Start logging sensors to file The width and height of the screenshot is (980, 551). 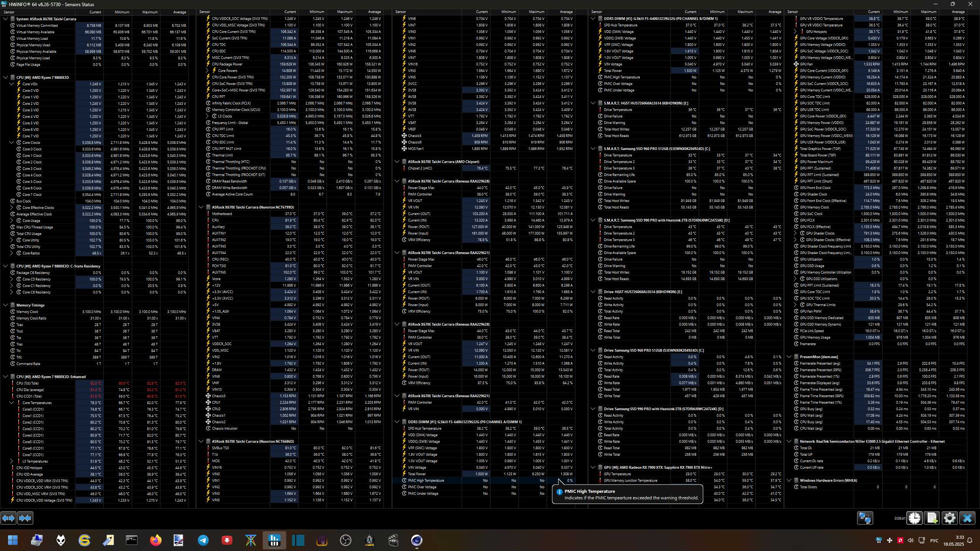tap(932, 518)
